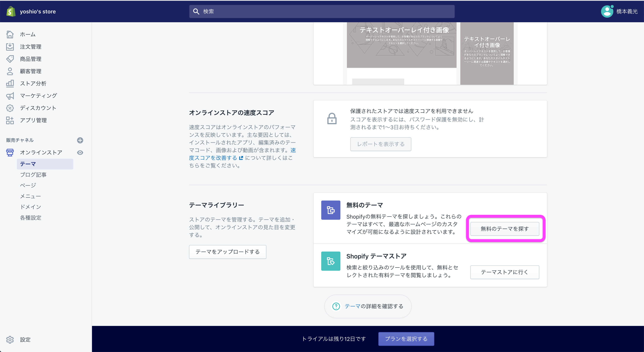Click the 無料のテーマを探す button
This screenshot has width=644, height=352.
(x=504, y=229)
